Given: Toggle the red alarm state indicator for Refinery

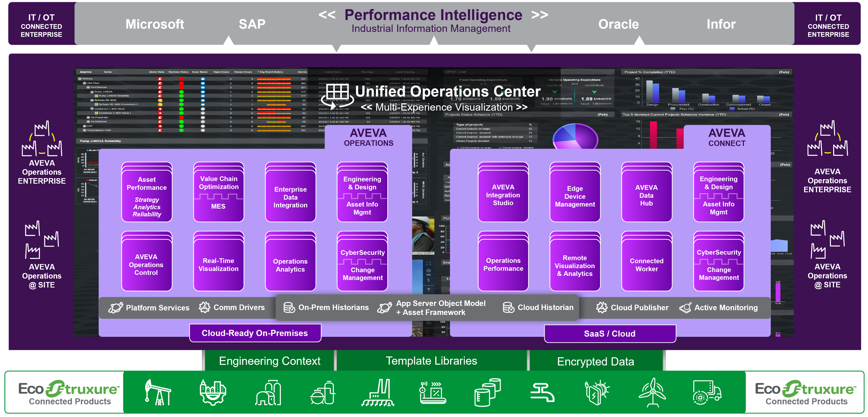Looking at the screenshot, I should click(160, 79).
